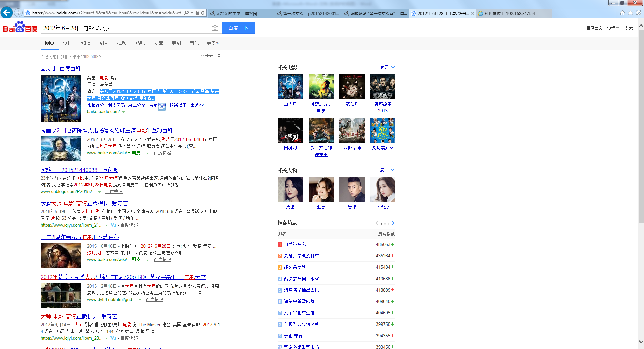The height and width of the screenshot is (349, 644).
Task: Switch to browser tab FTP 根位于 192.168.31.154
Action: (x=509, y=13)
